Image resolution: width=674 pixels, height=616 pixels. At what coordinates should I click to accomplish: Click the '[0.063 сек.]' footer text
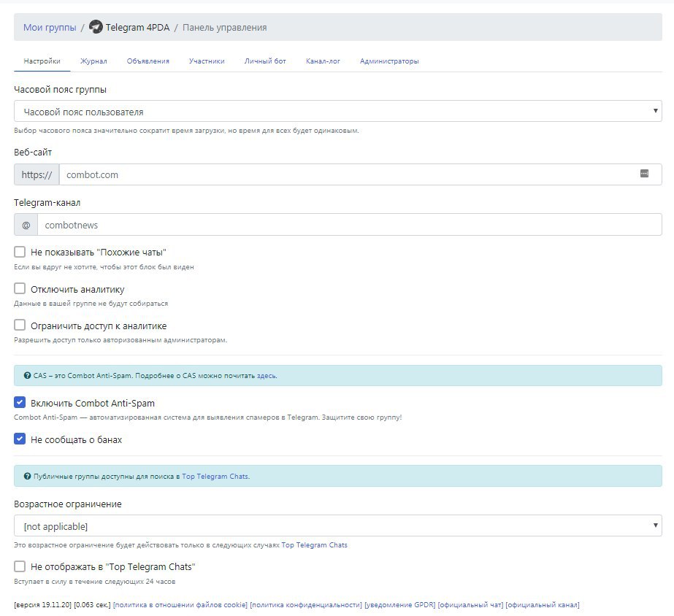point(92,605)
